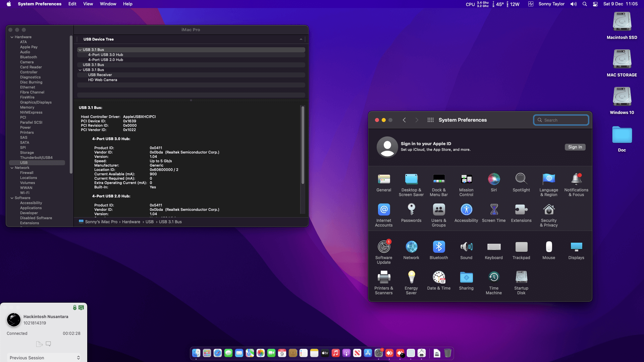The width and height of the screenshot is (644, 362).
Task: Open Control Center in menu bar
Action: click(595, 4)
